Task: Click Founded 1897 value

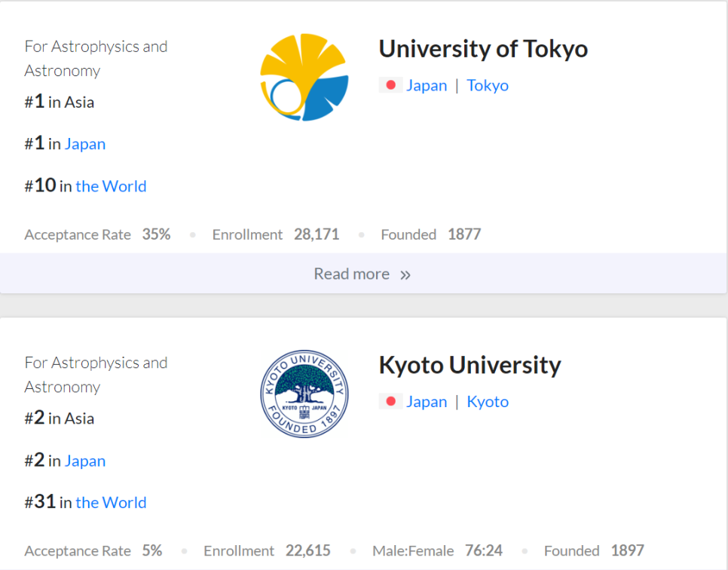Action: (x=627, y=550)
